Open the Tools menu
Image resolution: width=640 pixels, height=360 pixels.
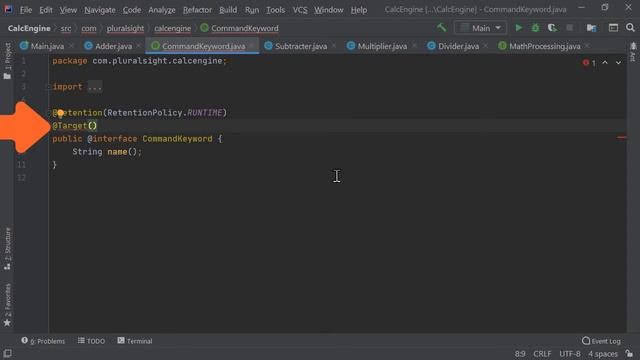pyautogui.click(x=276, y=10)
